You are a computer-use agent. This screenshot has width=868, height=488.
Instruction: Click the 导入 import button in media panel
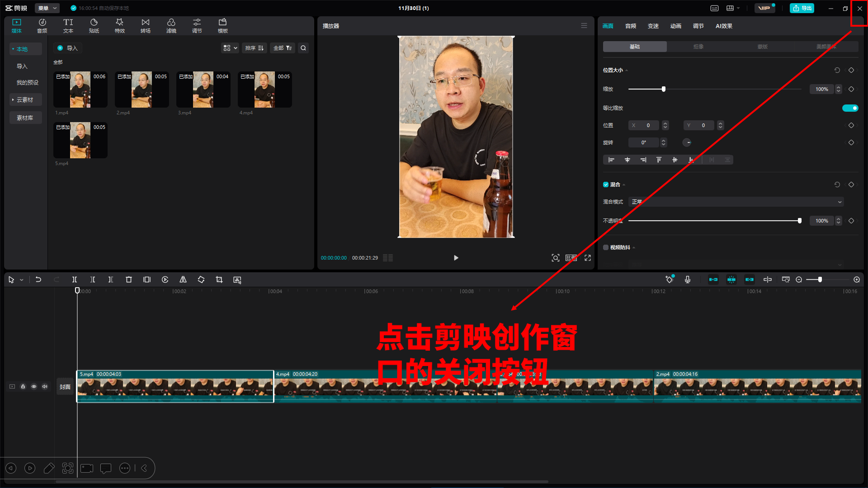(x=67, y=48)
